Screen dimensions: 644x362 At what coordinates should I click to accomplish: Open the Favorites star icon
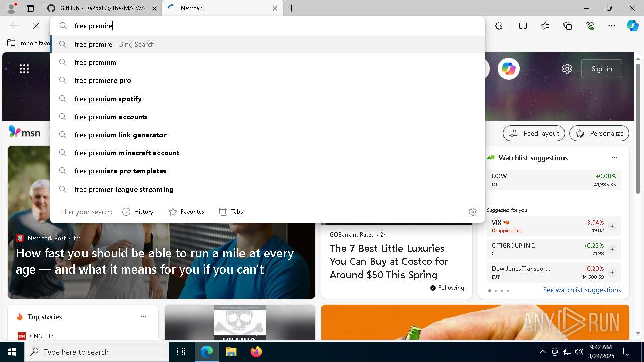[x=545, y=26]
